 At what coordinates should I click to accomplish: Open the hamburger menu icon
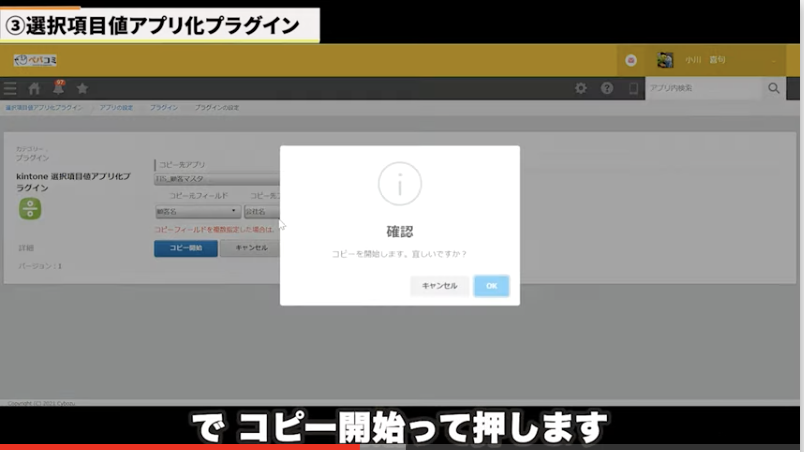[x=10, y=89]
